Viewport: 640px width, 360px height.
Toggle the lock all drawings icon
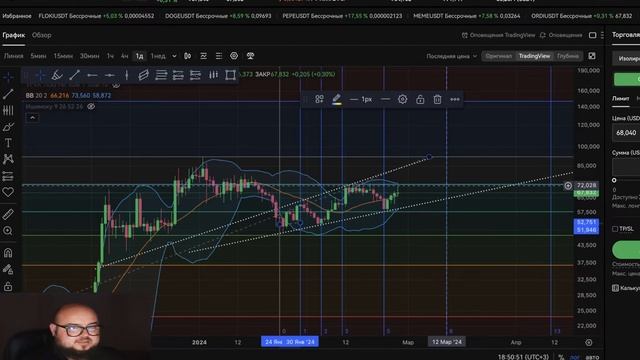tap(8, 287)
